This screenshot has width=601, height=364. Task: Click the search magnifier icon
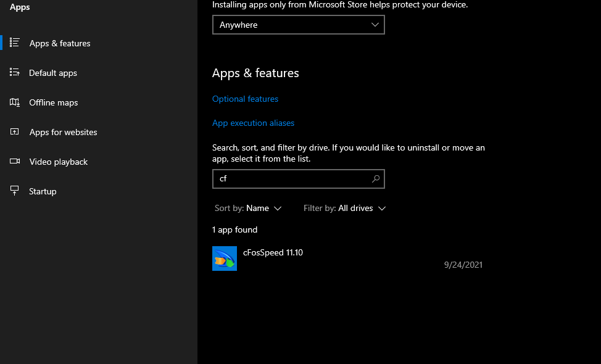coord(376,178)
